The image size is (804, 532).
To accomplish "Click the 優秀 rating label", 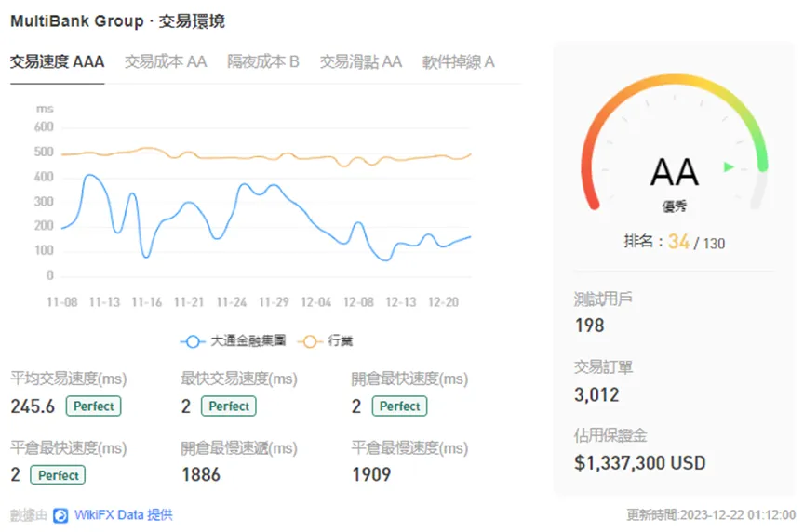I will click(675, 206).
